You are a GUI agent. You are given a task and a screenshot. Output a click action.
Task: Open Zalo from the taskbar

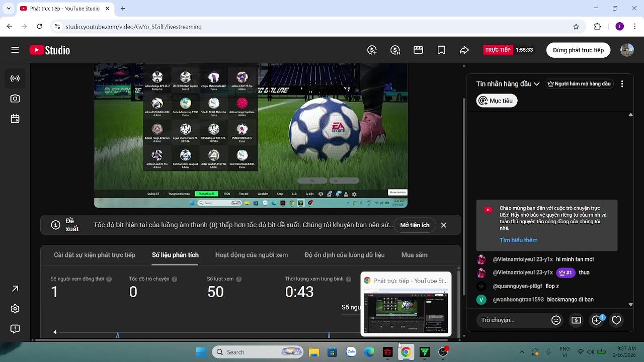tap(351, 352)
